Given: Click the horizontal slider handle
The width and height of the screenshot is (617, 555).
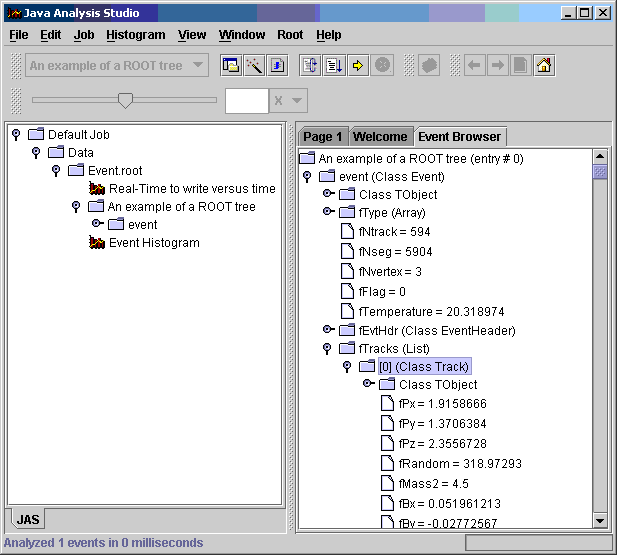Looking at the screenshot, I should (x=125, y=100).
